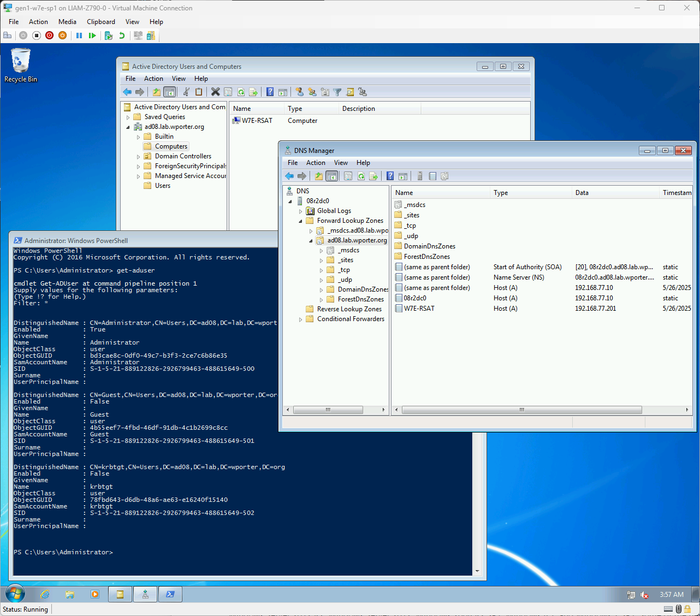Open Internet Explorer from the taskbar
The width and height of the screenshot is (700, 616).
pos(45,594)
